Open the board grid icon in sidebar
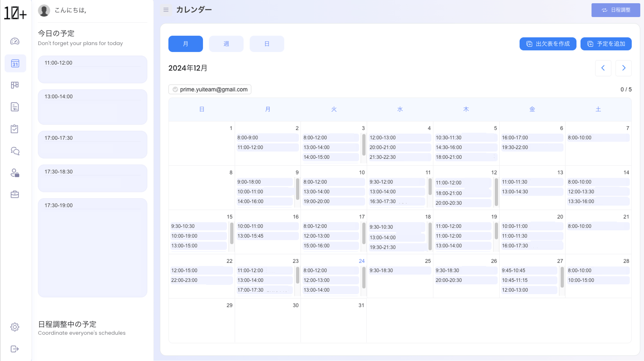Viewport: 644px width, 361px height. click(15, 85)
